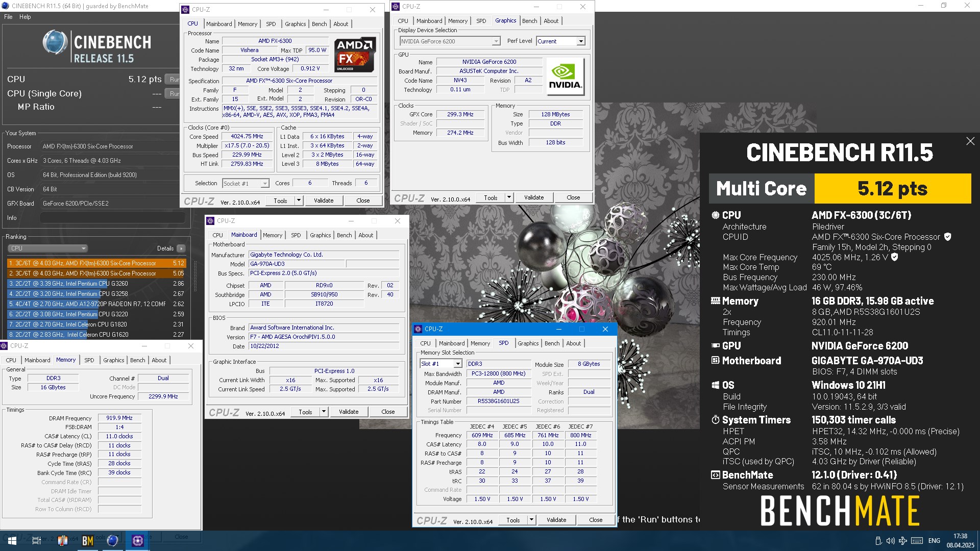Switch to Bench tab in the Mainboard window
The height and width of the screenshot is (551, 980).
[x=344, y=235]
